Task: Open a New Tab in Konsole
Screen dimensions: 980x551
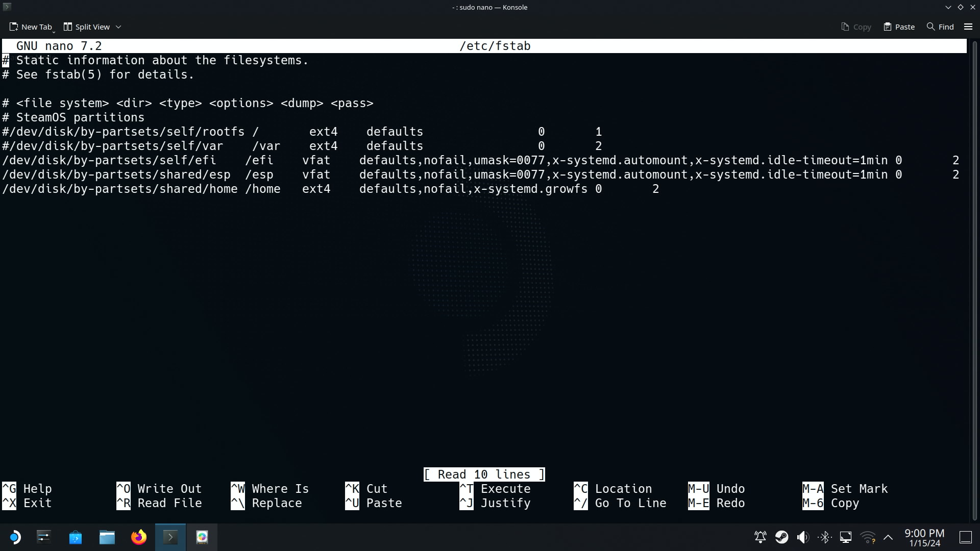Action: click(x=31, y=27)
